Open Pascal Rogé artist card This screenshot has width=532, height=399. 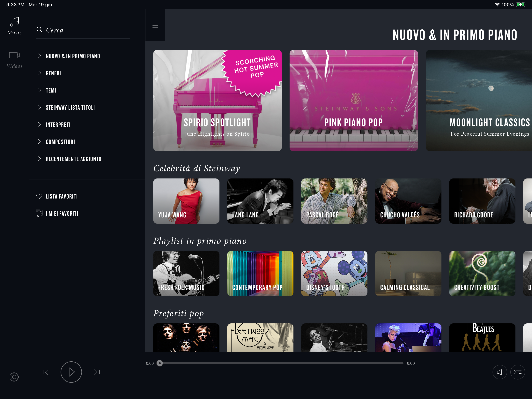[x=334, y=201]
